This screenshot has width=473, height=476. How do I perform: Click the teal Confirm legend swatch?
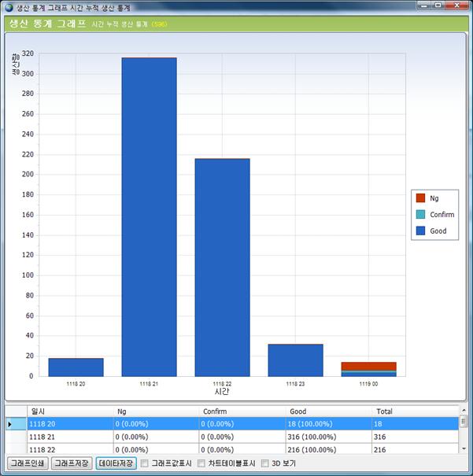[420, 214]
